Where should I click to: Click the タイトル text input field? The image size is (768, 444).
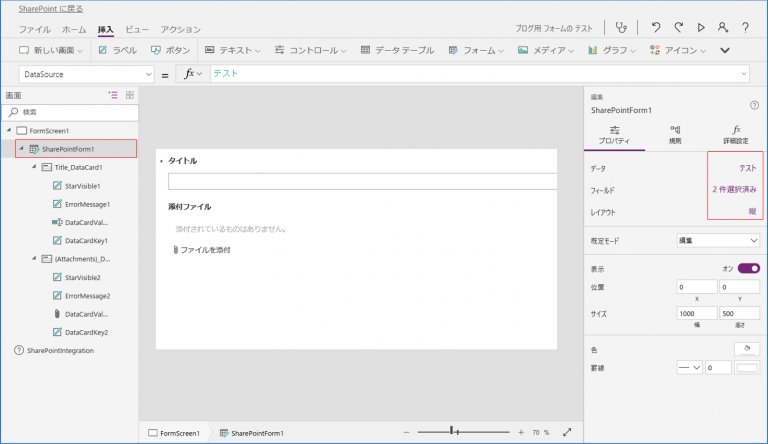[x=362, y=181]
